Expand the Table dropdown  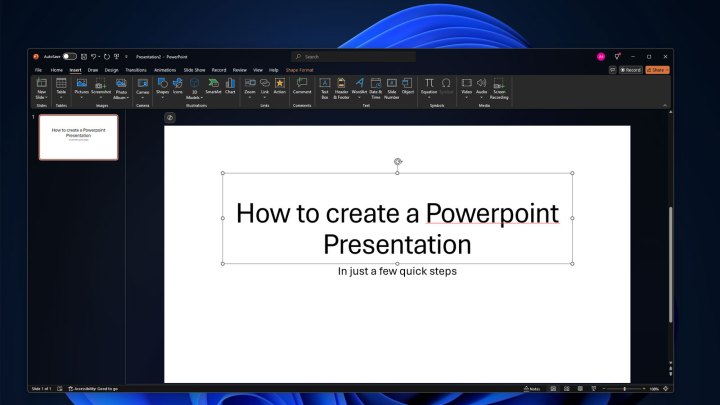click(x=61, y=97)
